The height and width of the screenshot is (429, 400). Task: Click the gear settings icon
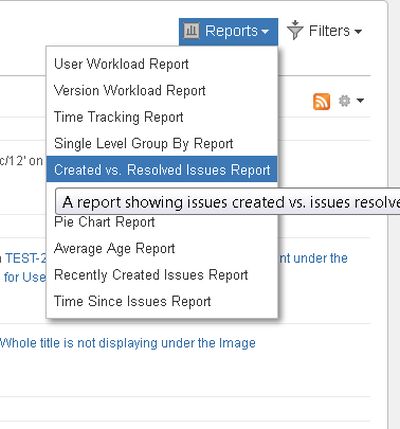344,100
